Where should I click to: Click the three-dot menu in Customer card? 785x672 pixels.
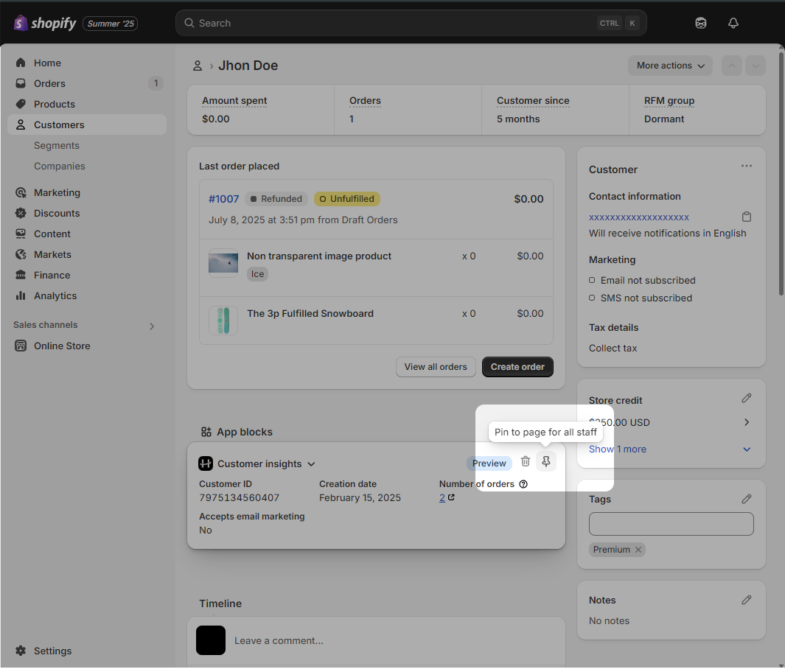747,167
